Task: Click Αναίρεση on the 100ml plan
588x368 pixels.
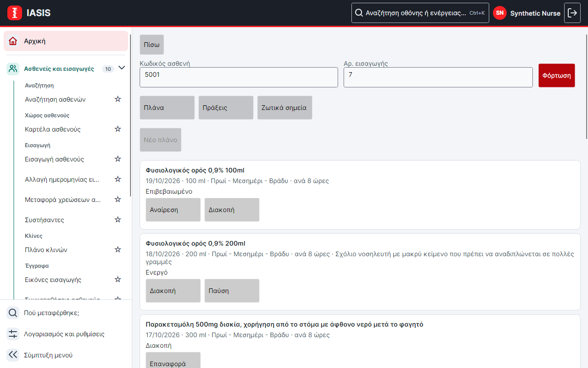Action: point(173,210)
